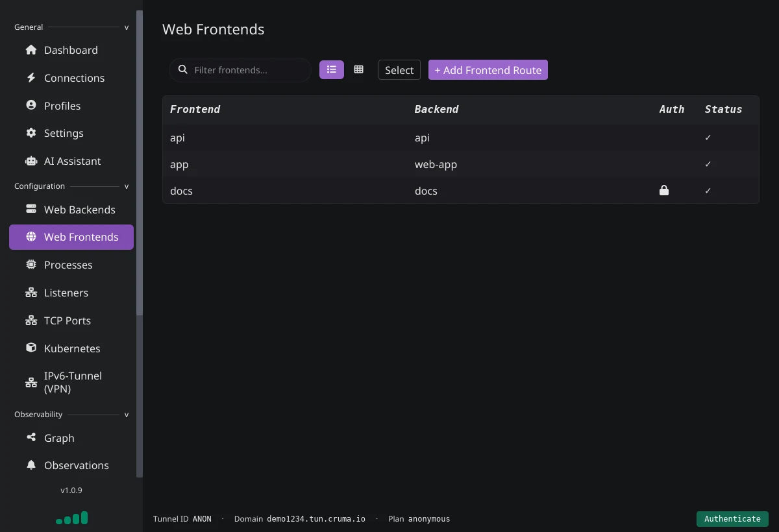Go to Listeners configuration
Viewport: 779px width, 532px height.
71,293
